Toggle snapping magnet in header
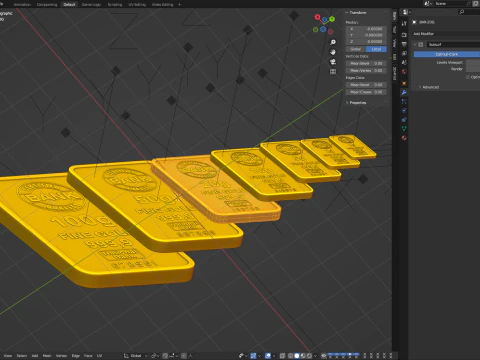The height and width of the screenshot is (360, 480). point(165,356)
